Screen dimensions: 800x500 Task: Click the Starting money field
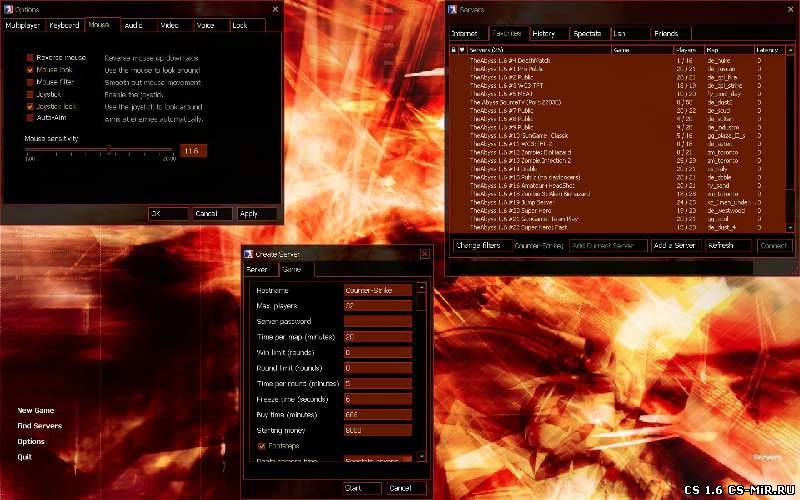(378, 430)
